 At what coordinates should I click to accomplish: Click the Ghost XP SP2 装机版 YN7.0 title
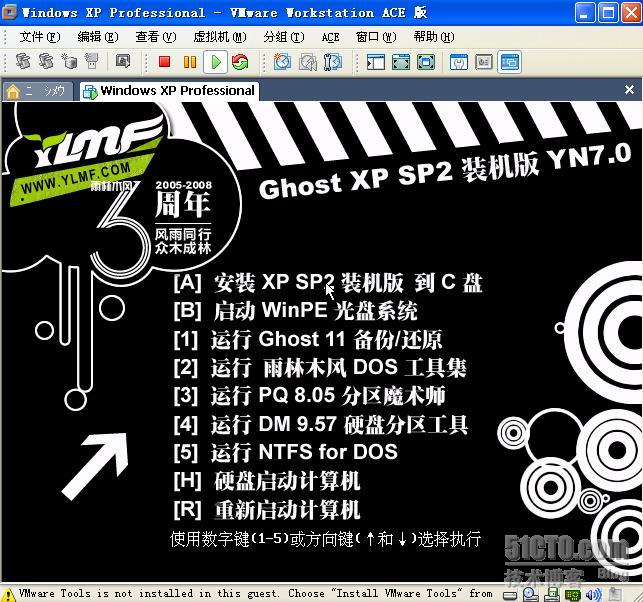(x=445, y=171)
